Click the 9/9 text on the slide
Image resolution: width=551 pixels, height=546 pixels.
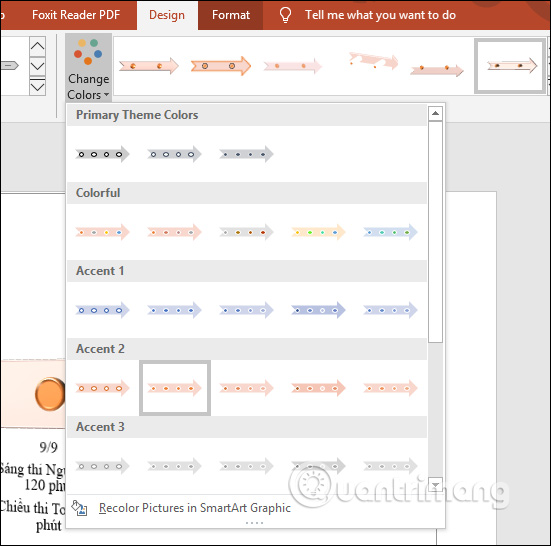(x=48, y=447)
